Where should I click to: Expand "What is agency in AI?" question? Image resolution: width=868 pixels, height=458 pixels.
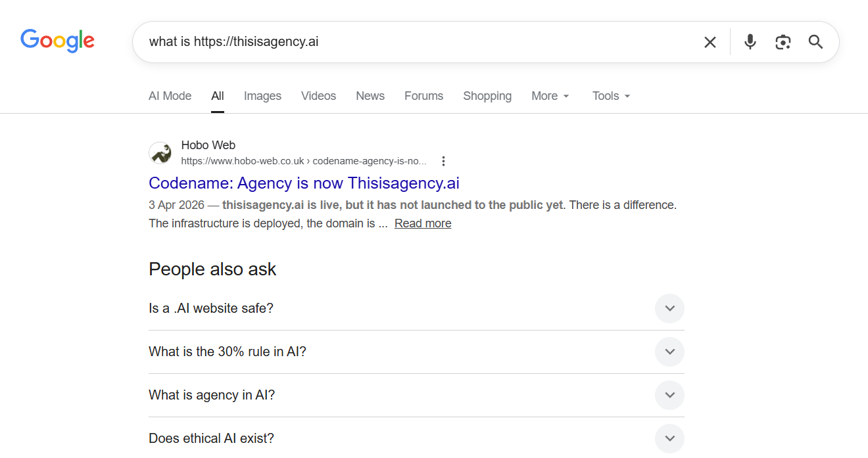(x=669, y=395)
